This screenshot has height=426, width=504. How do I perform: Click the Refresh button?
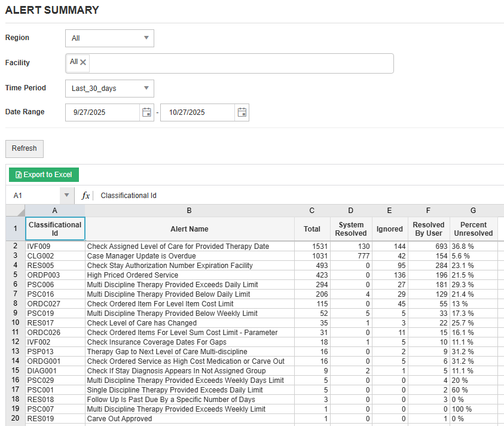click(x=25, y=148)
